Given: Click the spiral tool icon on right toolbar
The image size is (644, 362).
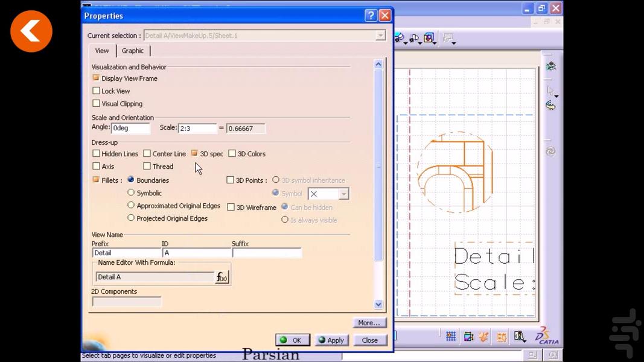Looking at the screenshot, I should point(550,151).
